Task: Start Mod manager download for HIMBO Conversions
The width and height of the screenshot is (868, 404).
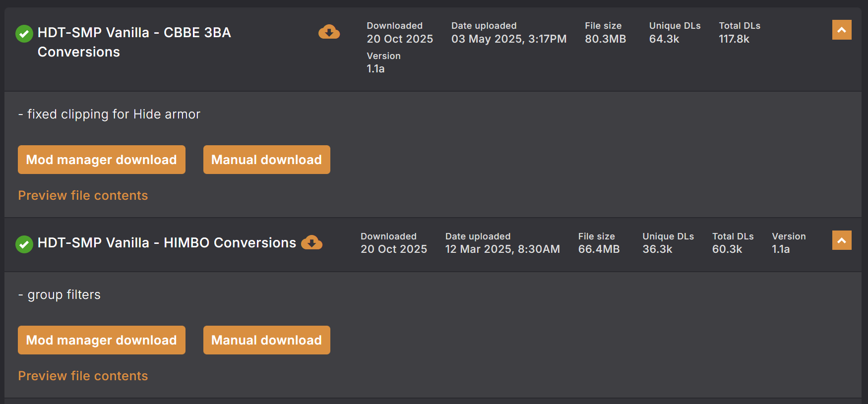Action: pyautogui.click(x=102, y=340)
